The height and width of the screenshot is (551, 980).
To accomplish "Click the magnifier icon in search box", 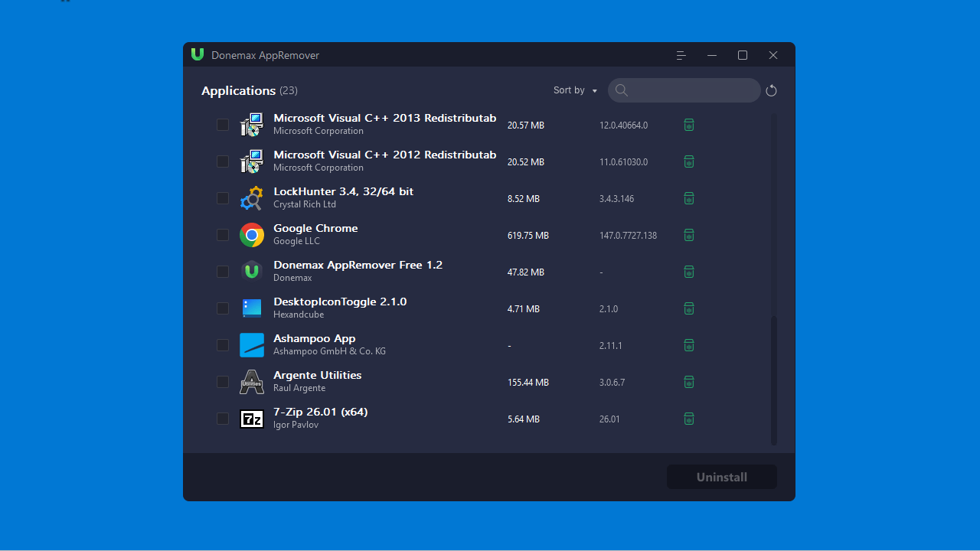I will 622,90.
